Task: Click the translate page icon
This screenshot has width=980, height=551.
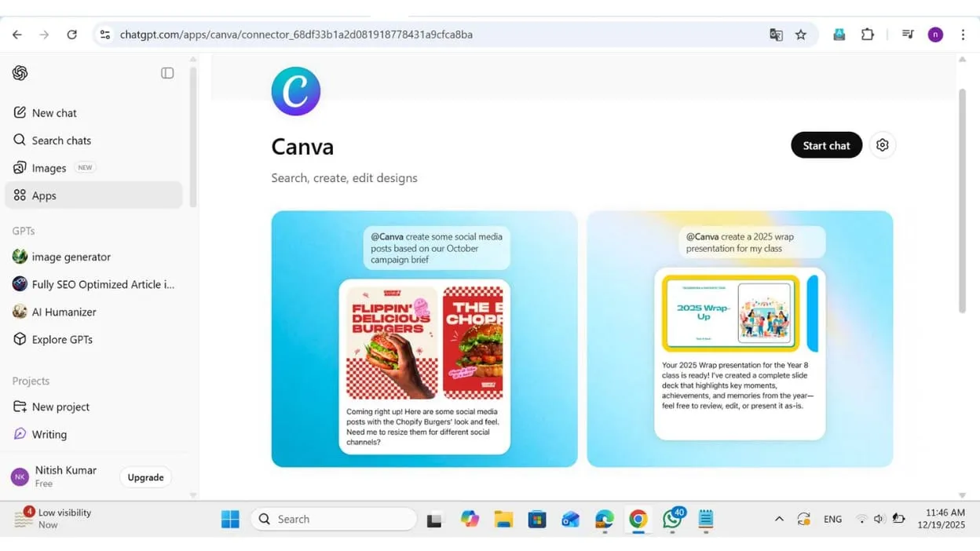Action: click(776, 35)
